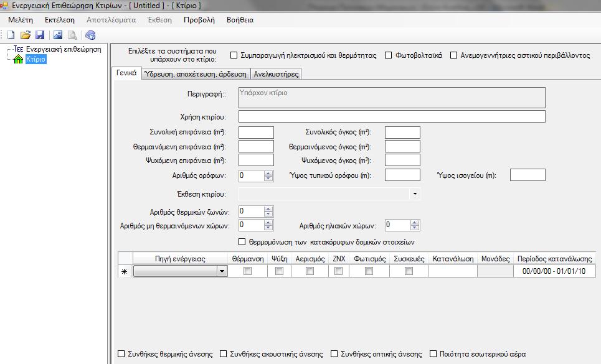Toggle Θερμομόνωση των κατακόρυφων δομικών στοιχείων
Screen dimensions: 601x364
click(242, 241)
